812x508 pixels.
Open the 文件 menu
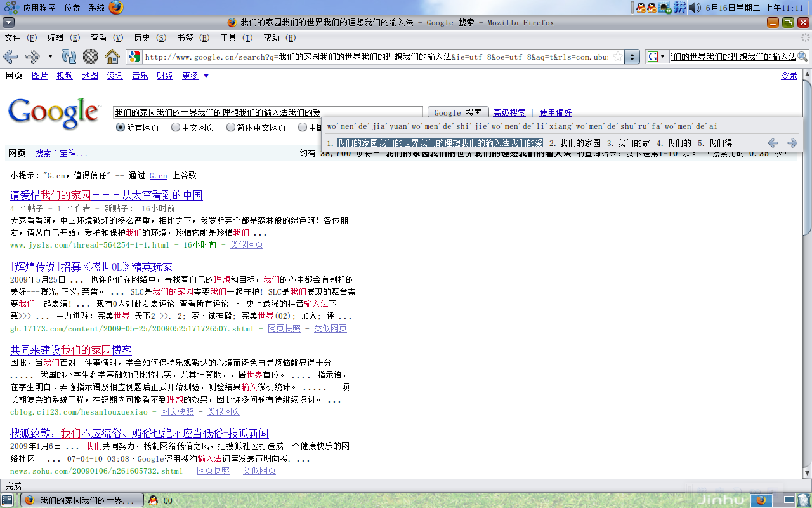pos(21,37)
